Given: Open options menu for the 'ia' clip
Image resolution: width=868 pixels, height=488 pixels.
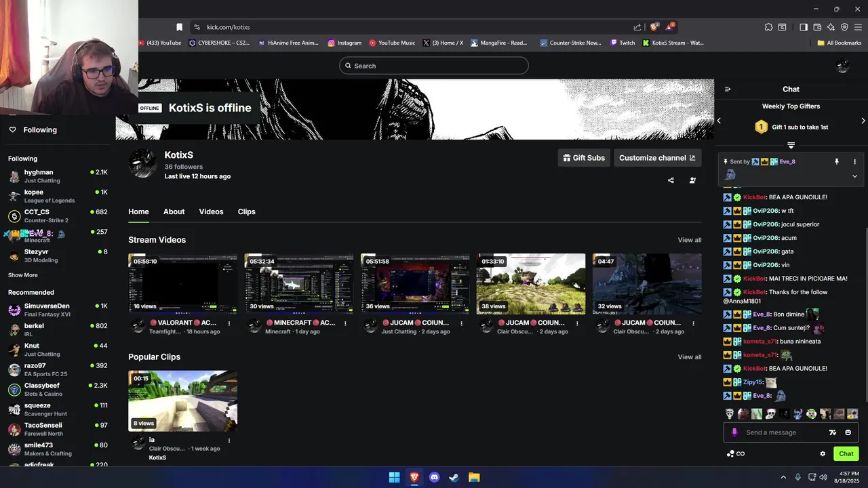Looking at the screenshot, I should click(229, 441).
